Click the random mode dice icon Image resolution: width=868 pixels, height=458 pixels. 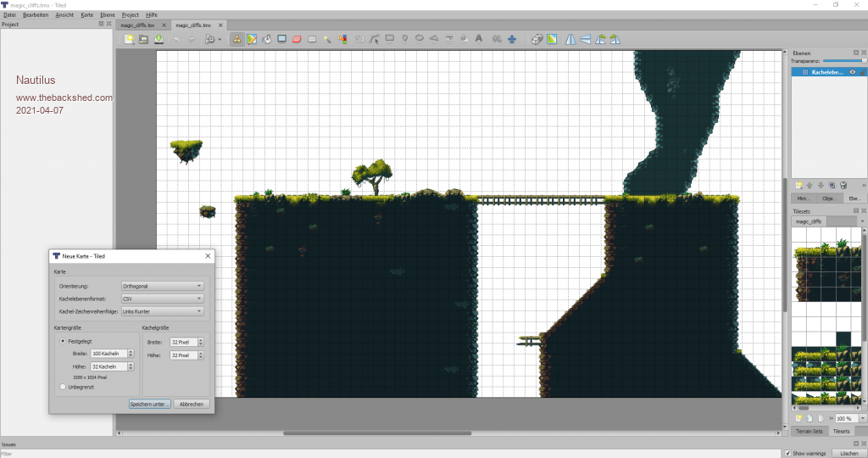pos(537,39)
